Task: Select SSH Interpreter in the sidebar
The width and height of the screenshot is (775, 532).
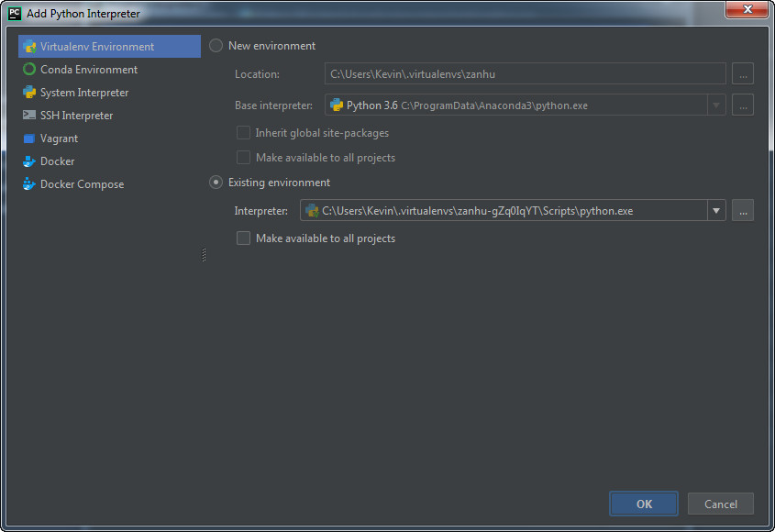Action: tap(109, 116)
